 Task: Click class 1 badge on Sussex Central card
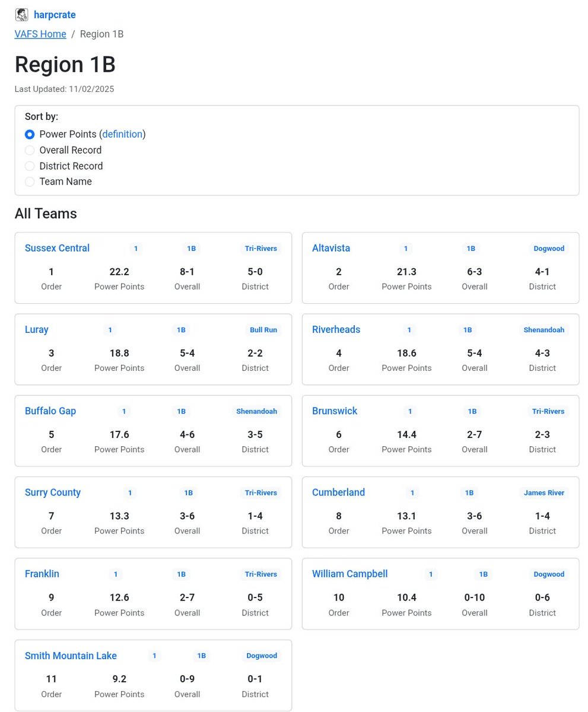tap(136, 249)
